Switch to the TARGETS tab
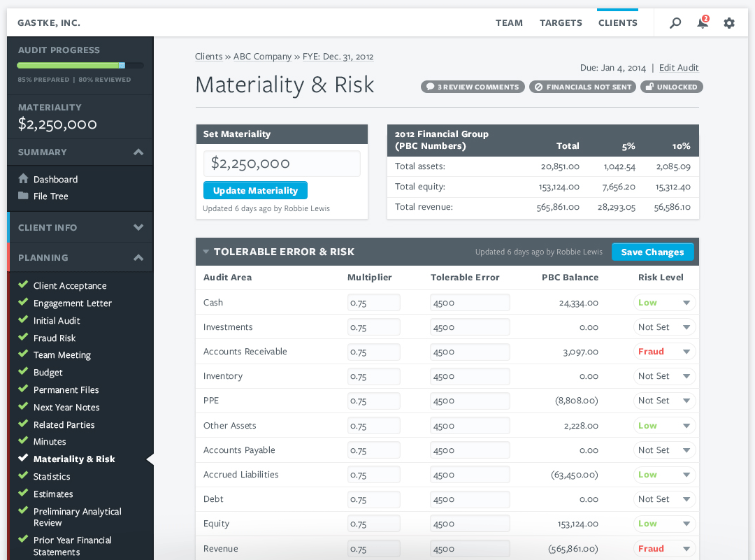Viewport: 755px width, 560px height. [x=561, y=22]
